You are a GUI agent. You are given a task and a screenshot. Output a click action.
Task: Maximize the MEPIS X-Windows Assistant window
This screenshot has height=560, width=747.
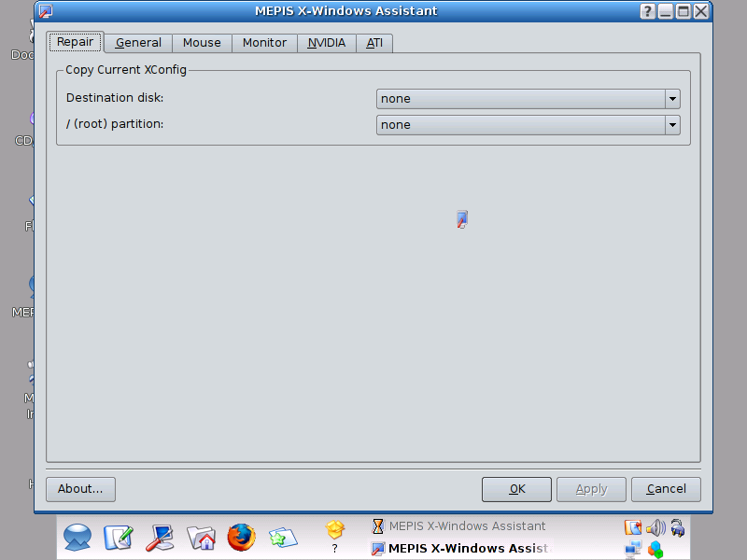tap(684, 11)
